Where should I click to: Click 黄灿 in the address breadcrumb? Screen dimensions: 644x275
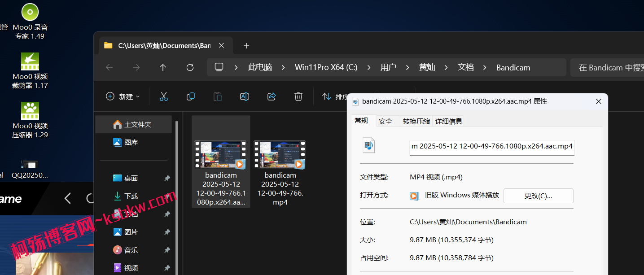[427, 67]
